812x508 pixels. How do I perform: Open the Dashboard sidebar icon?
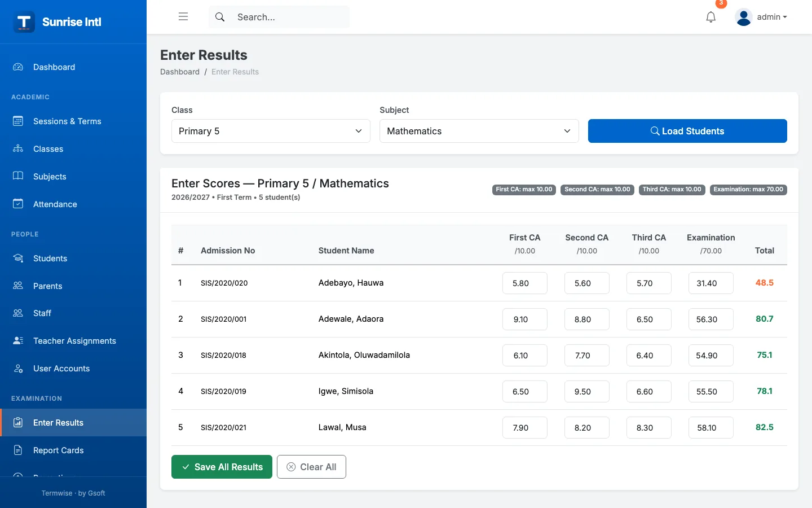coord(18,67)
